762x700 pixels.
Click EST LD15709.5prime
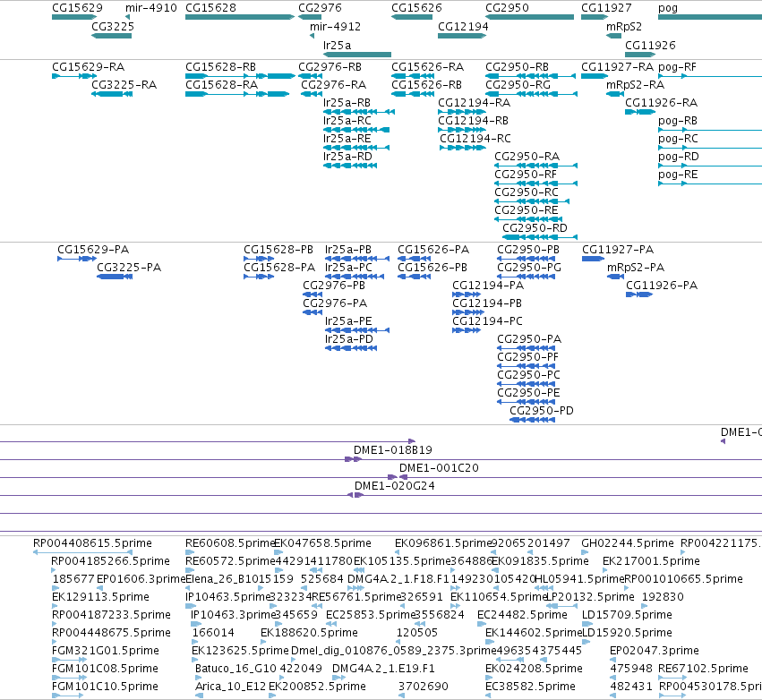(x=627, y=614)
